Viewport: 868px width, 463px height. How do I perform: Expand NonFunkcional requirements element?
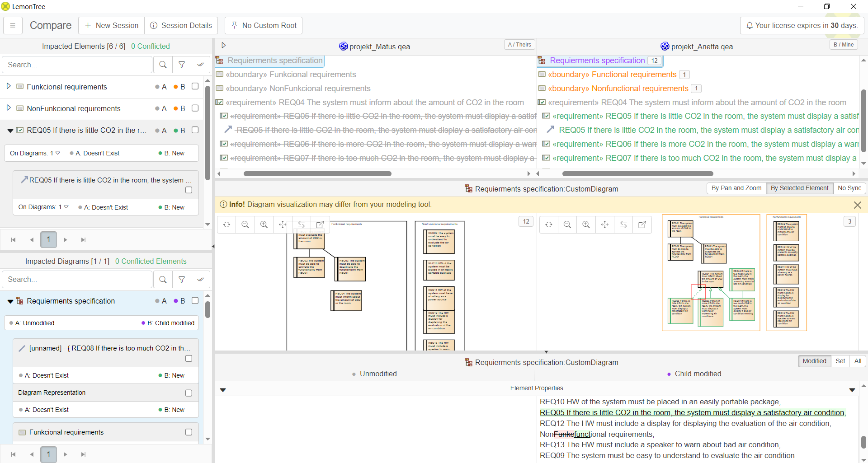point(9,108)
